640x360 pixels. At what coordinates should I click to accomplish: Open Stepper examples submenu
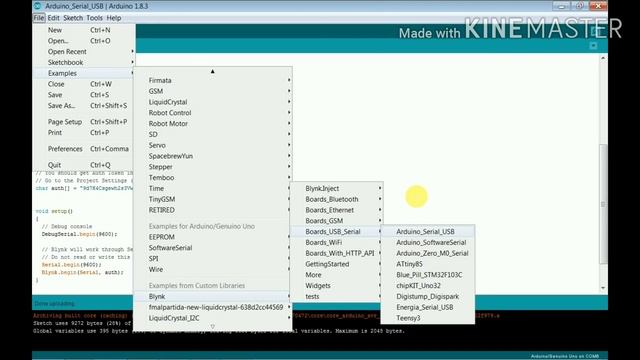pyautogui.click(x=213, y=167)
